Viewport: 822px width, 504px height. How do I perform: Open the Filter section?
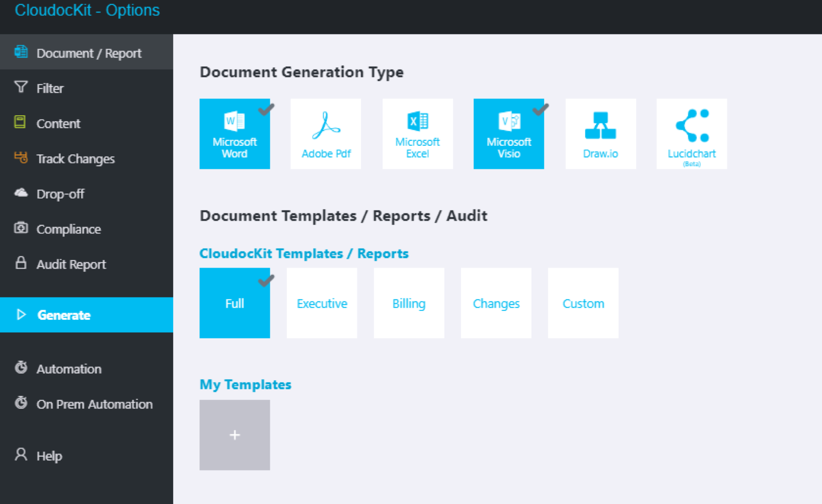click(x=50, y=88)
